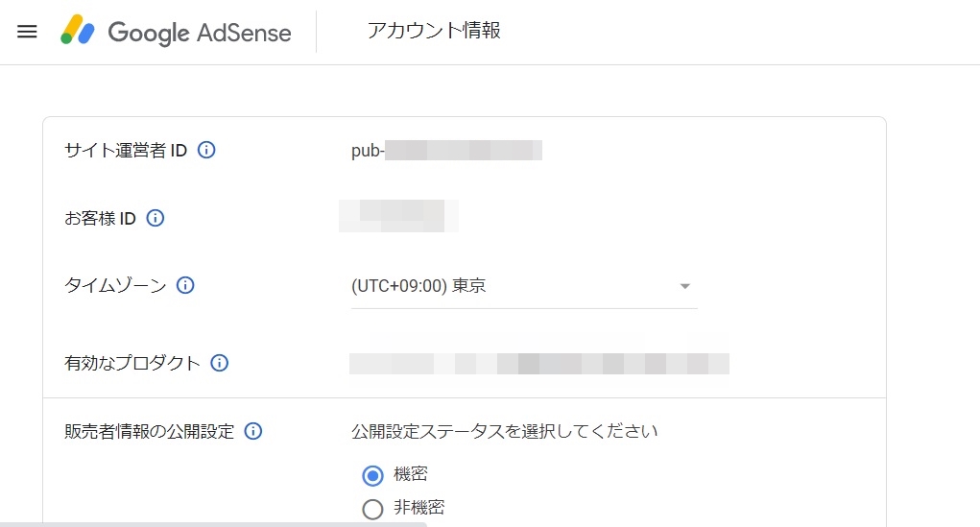This screenshot has width=980, height=527.
Task: Click the AdSense colored logo mark
Action: click(78, 32)
